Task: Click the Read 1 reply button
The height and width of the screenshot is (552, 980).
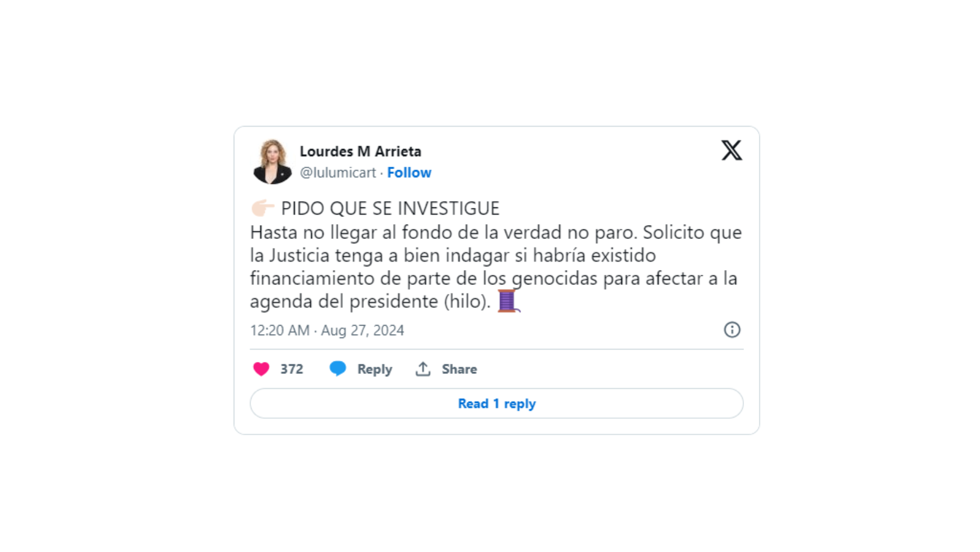Action: pyautogui.click(x=497, y=403)
